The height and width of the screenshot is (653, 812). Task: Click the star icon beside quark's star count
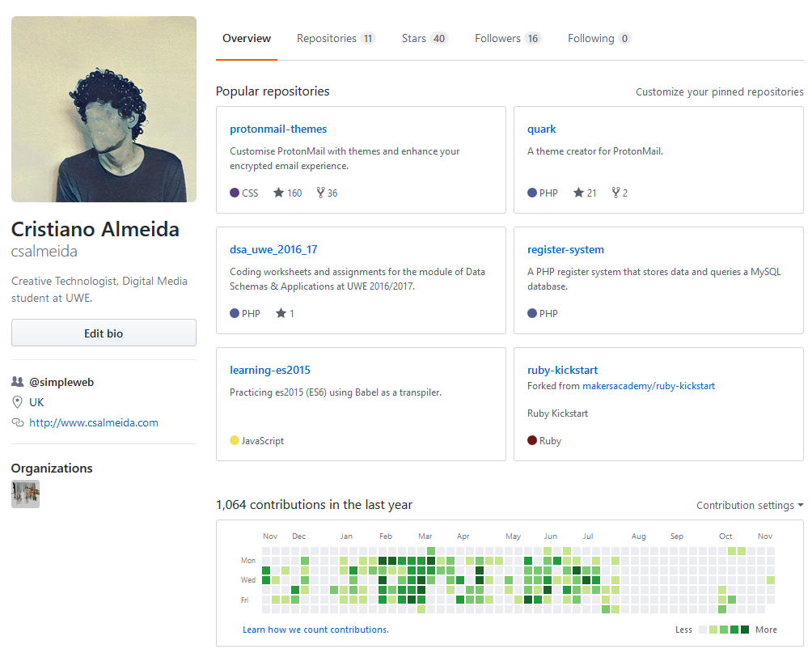point(576,192)
